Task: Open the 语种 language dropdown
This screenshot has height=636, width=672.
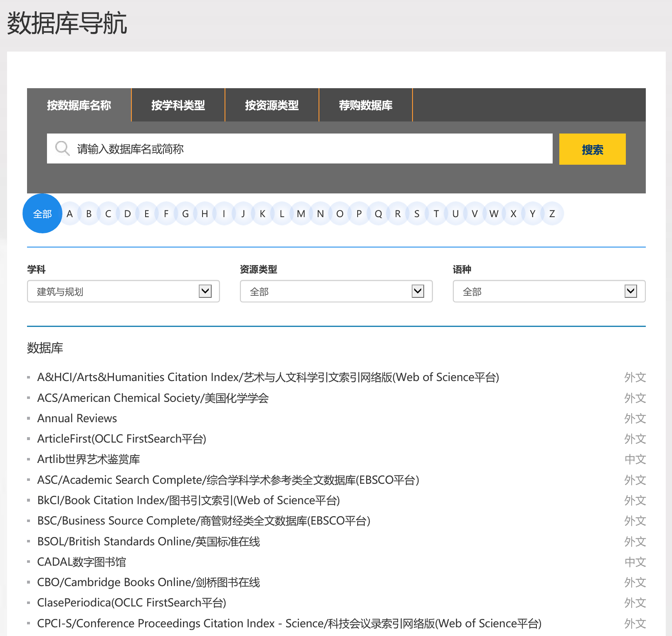Action: [549, 291]
